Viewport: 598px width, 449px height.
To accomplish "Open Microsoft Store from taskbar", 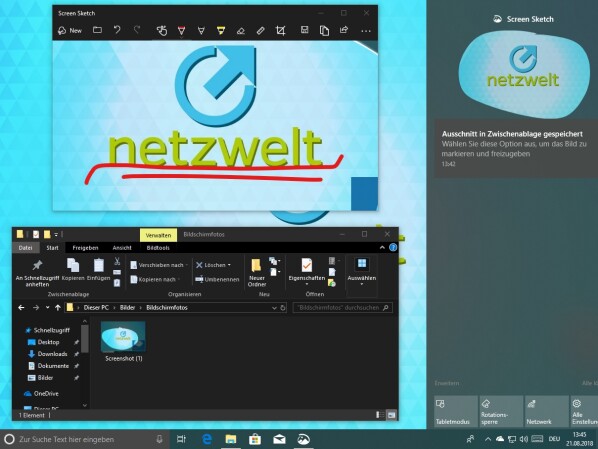I will coord(255,439).
